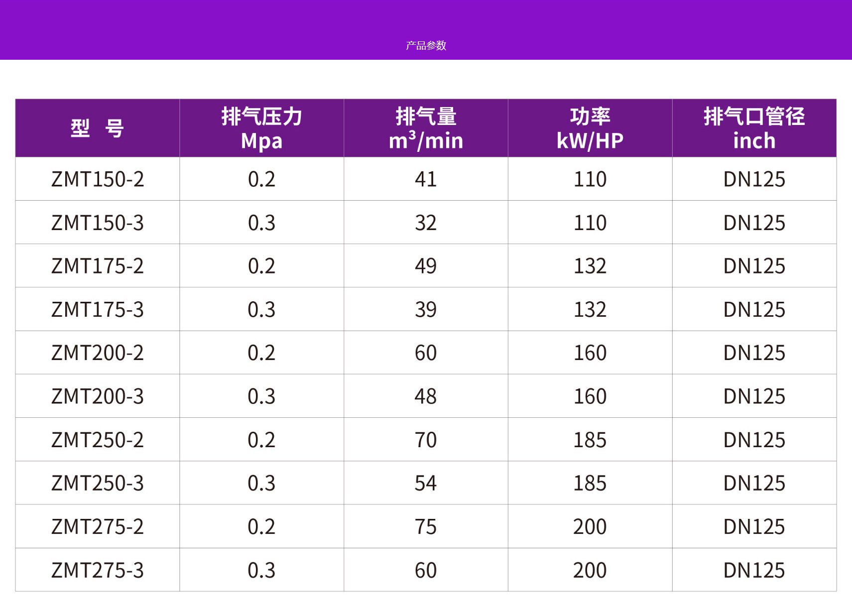852x616 pixels.
Task: Click the 排气压力 Mpa column header
Action: pos(262,128)
